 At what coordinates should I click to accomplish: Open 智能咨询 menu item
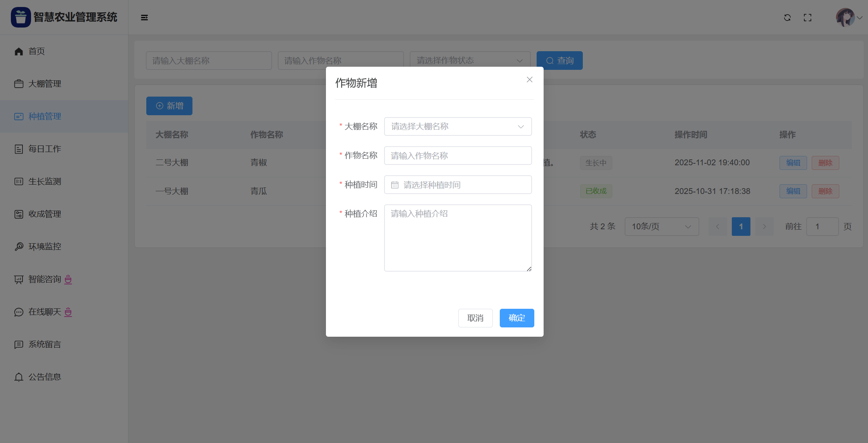coord(45,279)
